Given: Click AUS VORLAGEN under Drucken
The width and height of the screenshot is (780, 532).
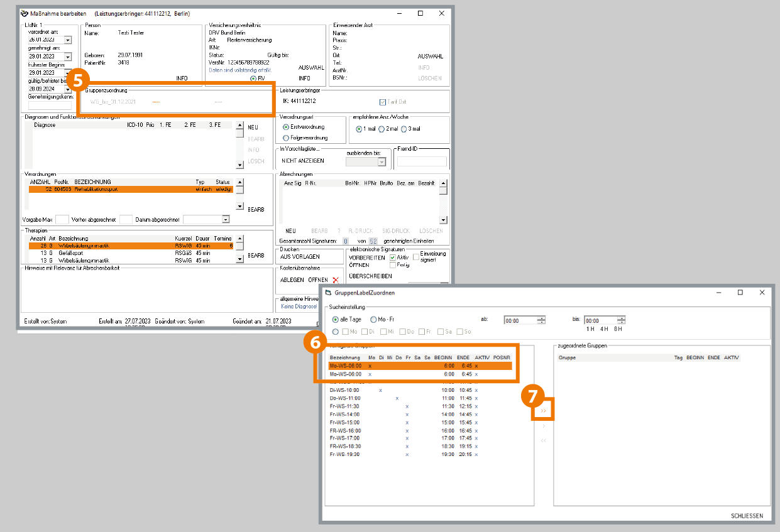Looking at the screenshot, I should pyautogui.click(x=300, y=257).
